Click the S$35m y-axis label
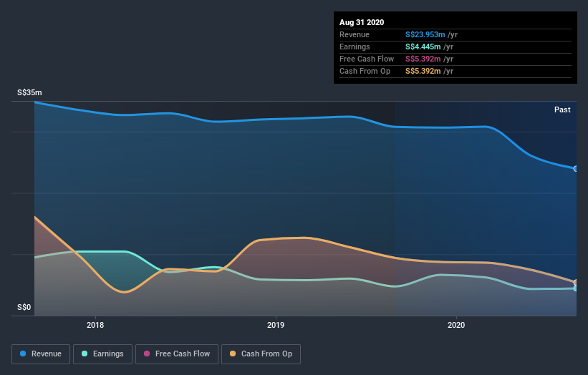This screenshot has height=375, width=588. pos(29,92)
